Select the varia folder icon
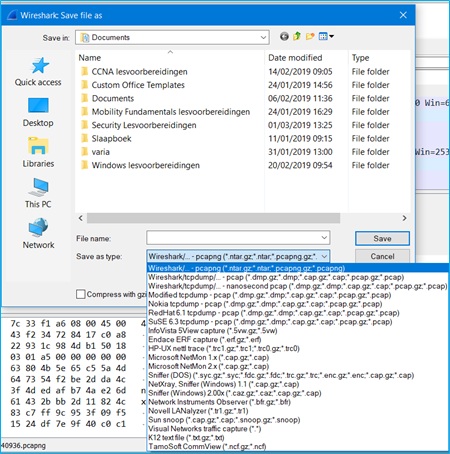The width and height of the screenshot is (450, 454). 85,152
